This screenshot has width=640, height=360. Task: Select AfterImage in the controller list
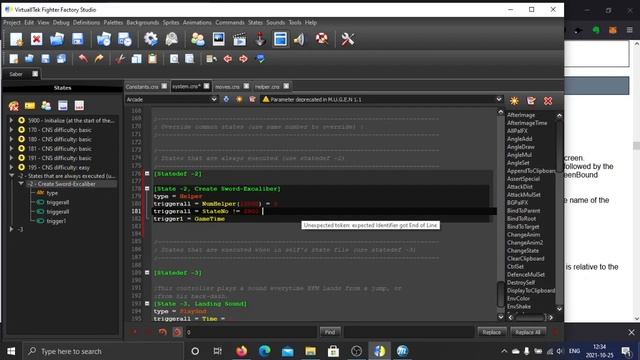coord(521,115)
